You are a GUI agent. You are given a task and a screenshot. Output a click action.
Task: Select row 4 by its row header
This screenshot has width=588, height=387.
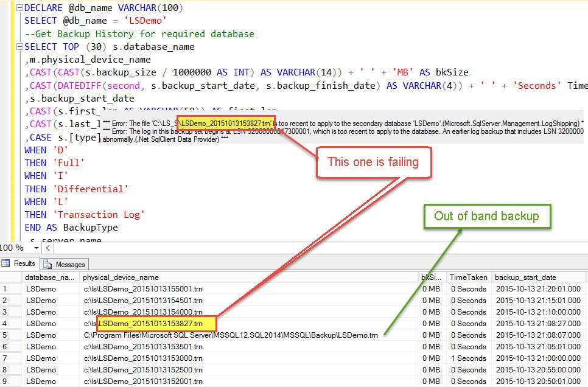10,324
